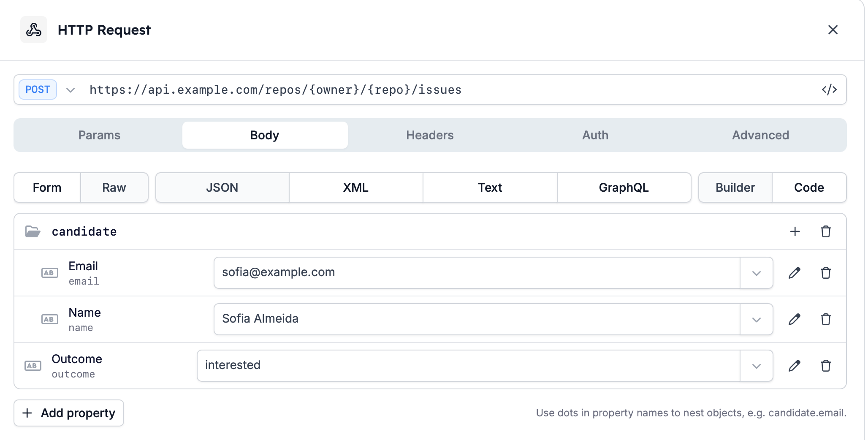Click the Email string type icon

(x=50, y=273)
